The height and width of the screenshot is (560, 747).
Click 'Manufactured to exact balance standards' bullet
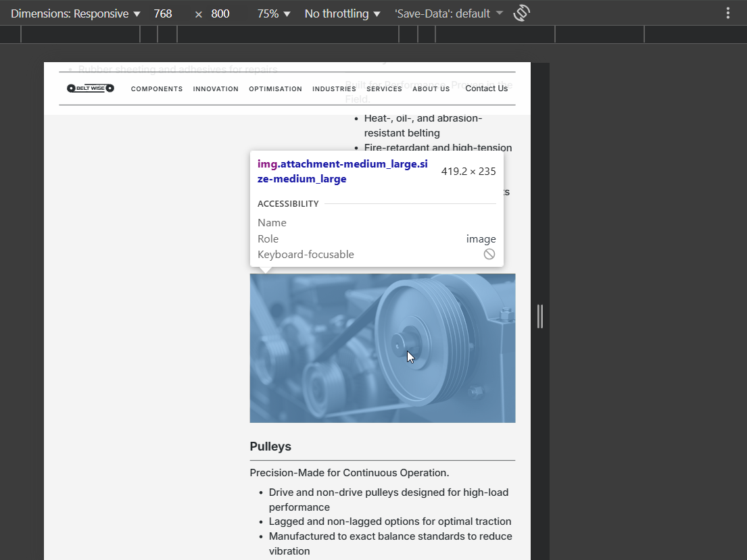(x=390, y=543)
